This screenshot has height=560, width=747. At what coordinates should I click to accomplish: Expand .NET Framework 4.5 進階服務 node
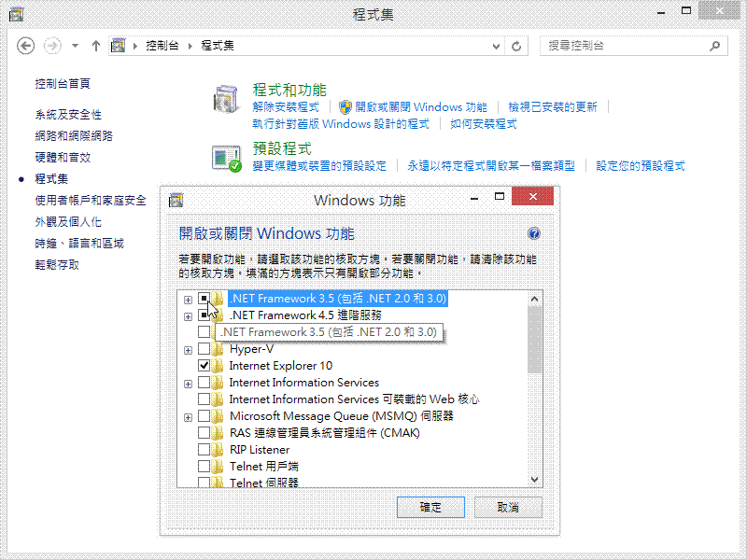coord(189,316)
